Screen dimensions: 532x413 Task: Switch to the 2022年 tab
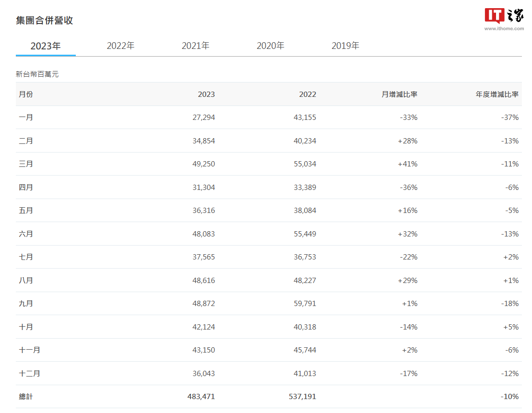pyautogui.click(x=120, y=46)
